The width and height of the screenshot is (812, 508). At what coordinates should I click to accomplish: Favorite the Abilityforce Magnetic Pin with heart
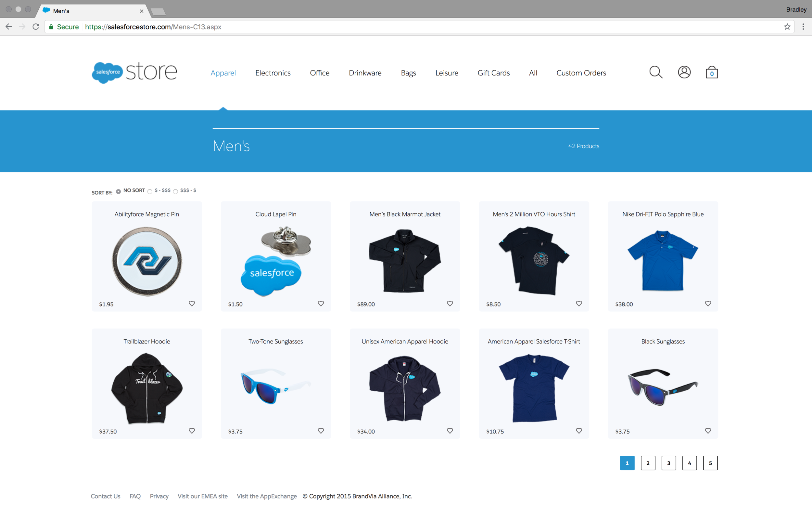(192, 303)
